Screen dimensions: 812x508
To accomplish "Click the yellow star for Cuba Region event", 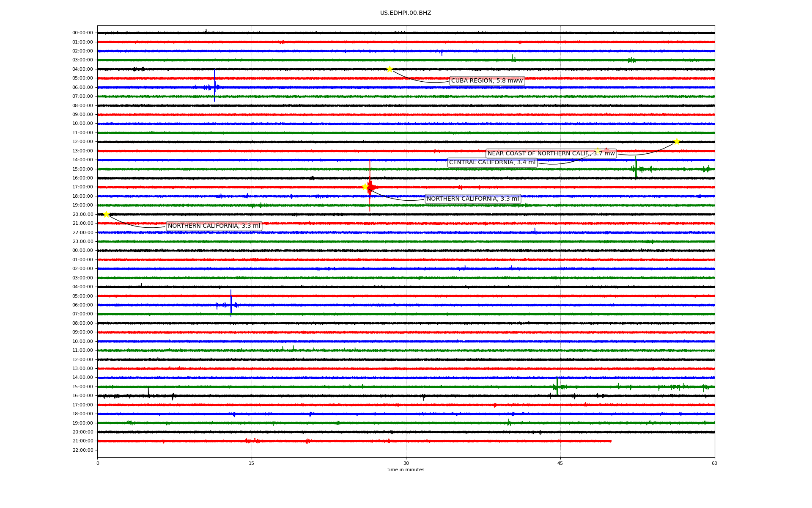I will tap(390, 69).
